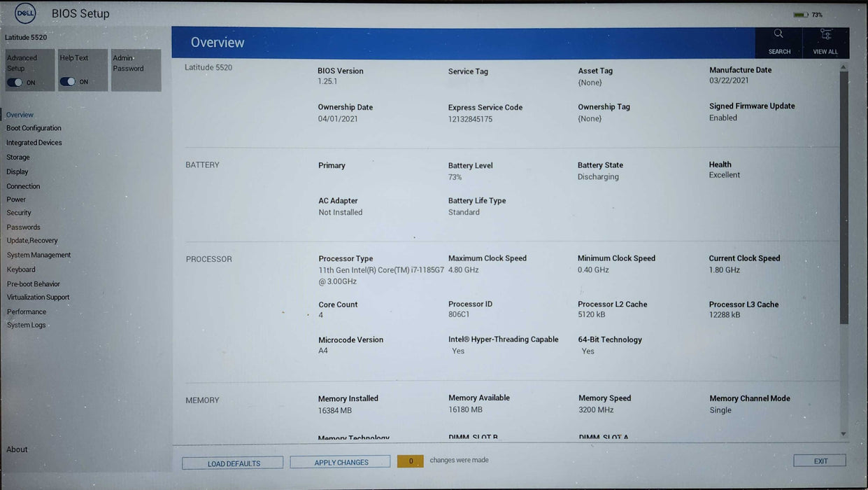Click Health Excellent value
Viewport: 868px width, 490px height.
click(x=724, y=175)
